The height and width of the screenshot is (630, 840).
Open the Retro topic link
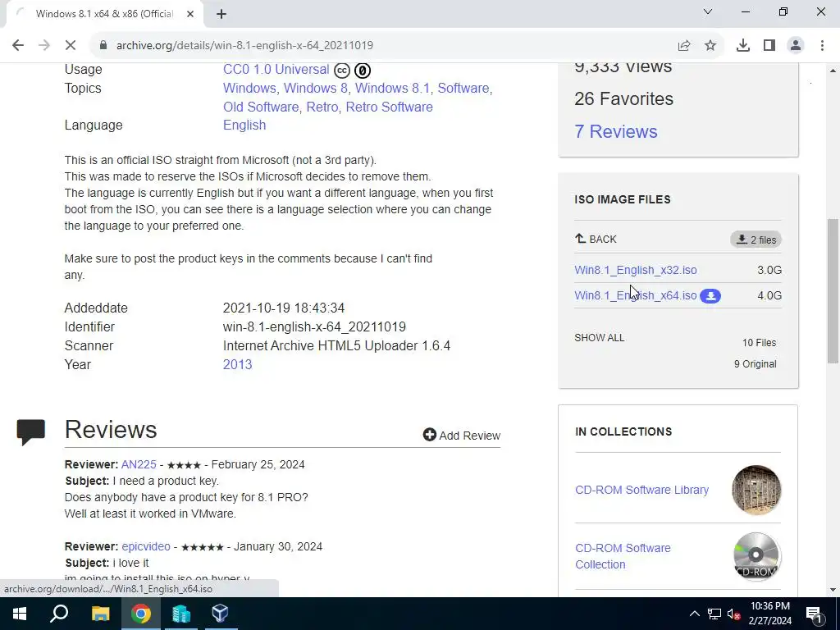click(322, 107)
